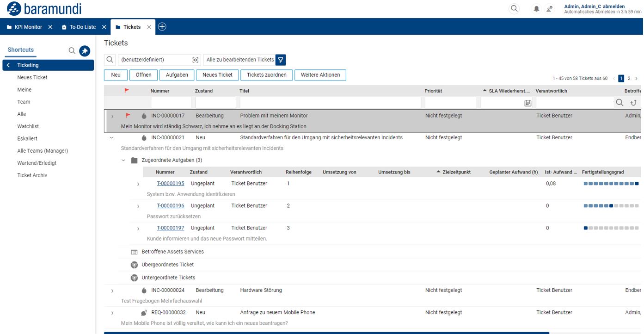This screenshot has height=334, width=644.
Task: Expand ticket REQ-00000032 row
Action: click(x=112, y=312)
